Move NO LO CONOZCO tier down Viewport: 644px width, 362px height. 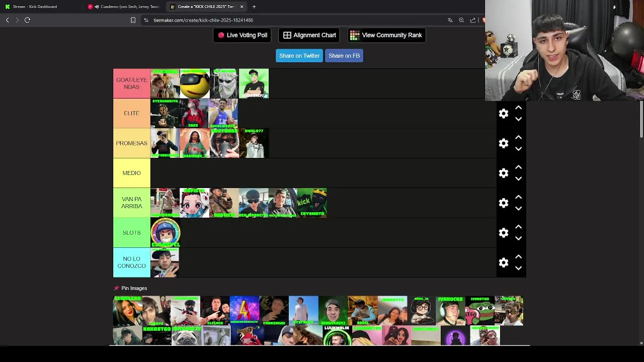[518, 268]
